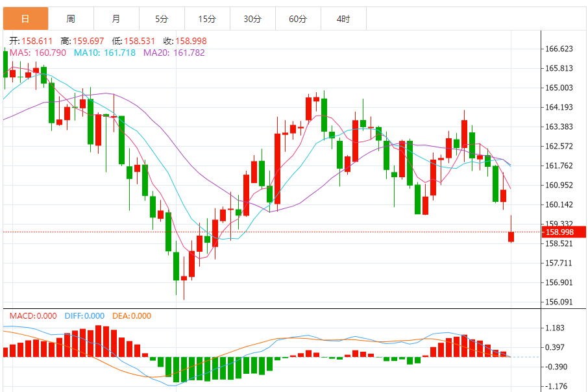This screenshot has width=588, height=392.
Task: Switch to the 周 weekly tab
Action: [71, 18]
